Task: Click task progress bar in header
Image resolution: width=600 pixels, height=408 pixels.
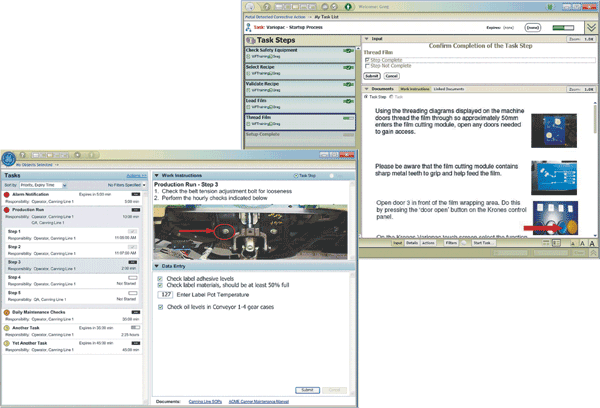Action: (x=563, y=28)
